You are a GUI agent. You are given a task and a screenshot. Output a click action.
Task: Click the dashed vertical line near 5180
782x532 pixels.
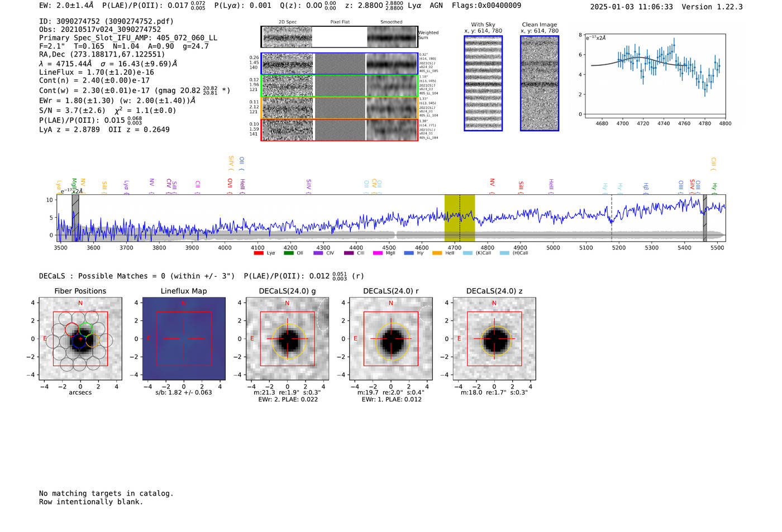click(x=612, y=218)
